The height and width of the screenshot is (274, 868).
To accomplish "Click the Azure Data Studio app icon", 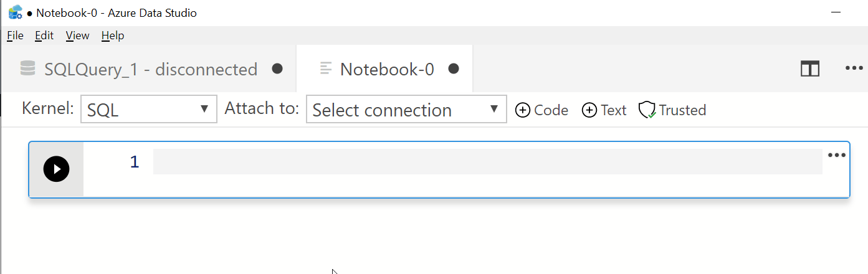I will 16,12.
